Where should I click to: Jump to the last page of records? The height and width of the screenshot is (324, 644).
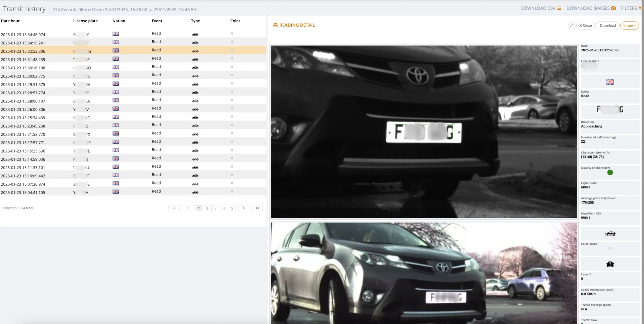pos(257,208)
